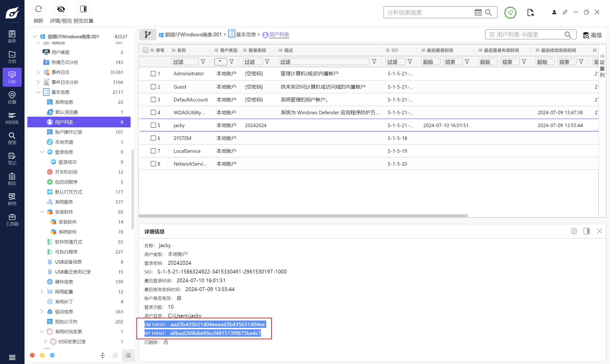
Task: Open the 笔记 sidebar section
Action: point(12,159)
